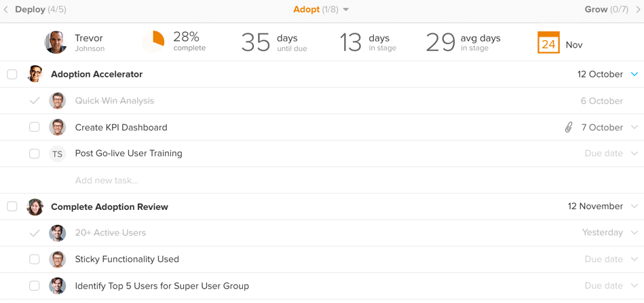Click the checkmark on Quick Win Analysis
Screen dimensions: 644x303
[35, 101]
